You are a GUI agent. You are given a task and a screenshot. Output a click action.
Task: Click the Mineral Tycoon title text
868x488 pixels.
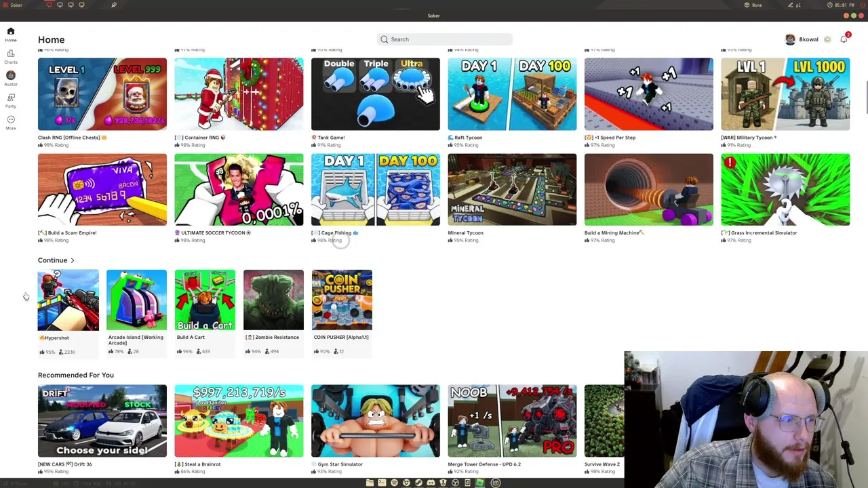tap(465, 233)
